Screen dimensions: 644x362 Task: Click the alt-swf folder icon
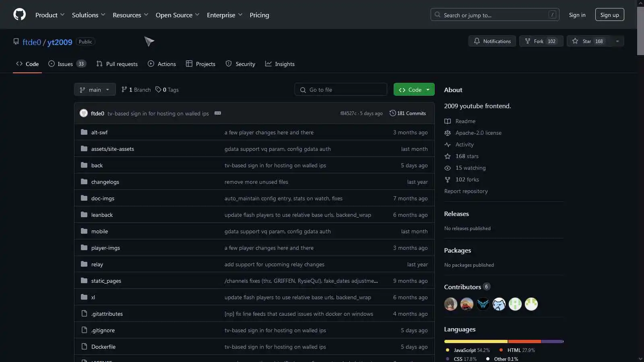click(84, 132)
